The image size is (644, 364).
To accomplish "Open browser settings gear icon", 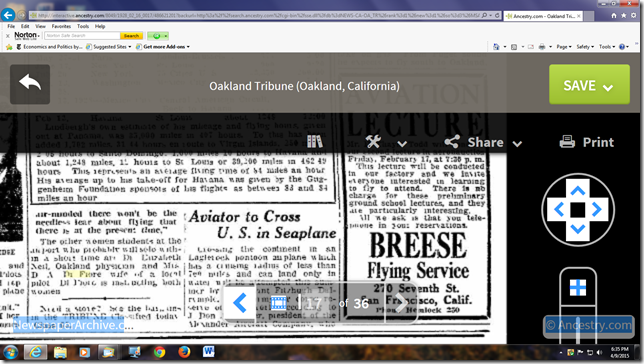I will click(x=633, y=16).
